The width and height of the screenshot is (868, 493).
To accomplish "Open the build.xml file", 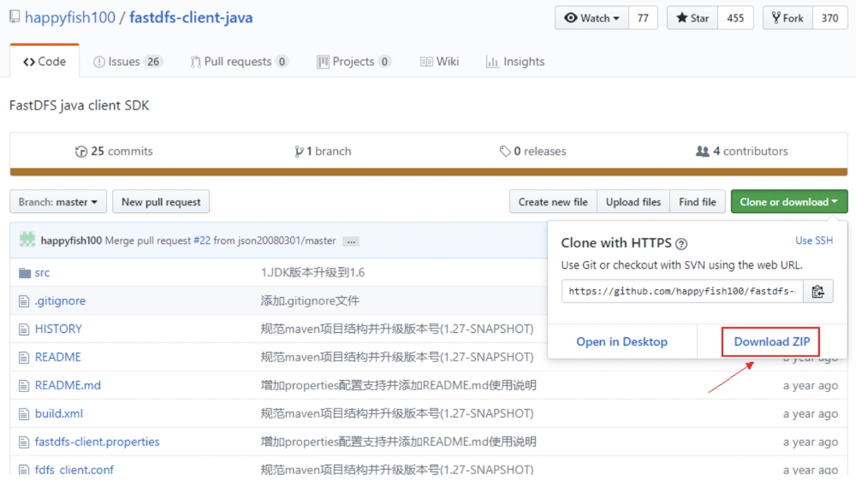I will (59, 414).
